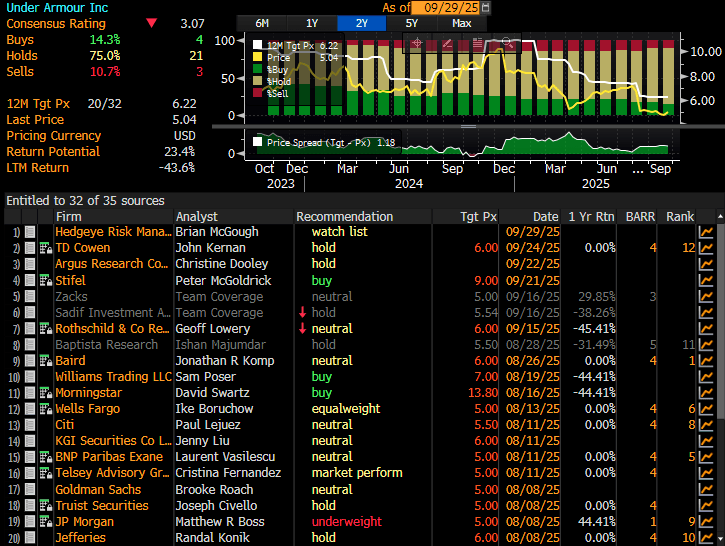The height and width of the screenshot is (546, 725).
Task: Sort the table by Date column
Action: point(545,216)
